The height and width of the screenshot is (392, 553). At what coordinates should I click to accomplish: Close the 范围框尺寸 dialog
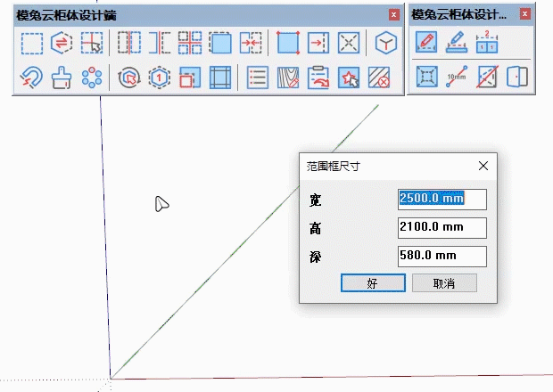[x=483, y=166]
